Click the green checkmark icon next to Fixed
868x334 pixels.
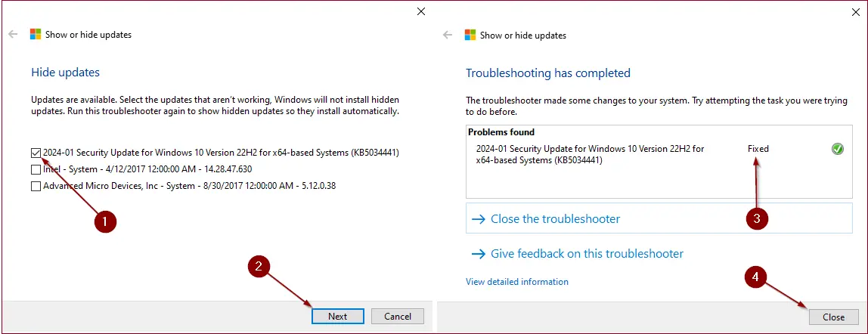coord(838,149)
